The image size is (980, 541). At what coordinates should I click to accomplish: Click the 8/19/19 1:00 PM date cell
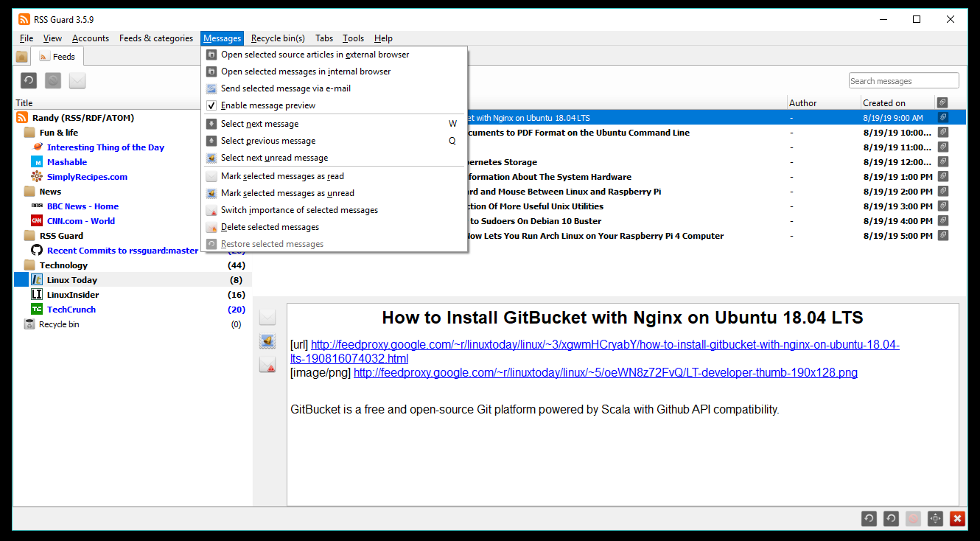tap(897, 177)
